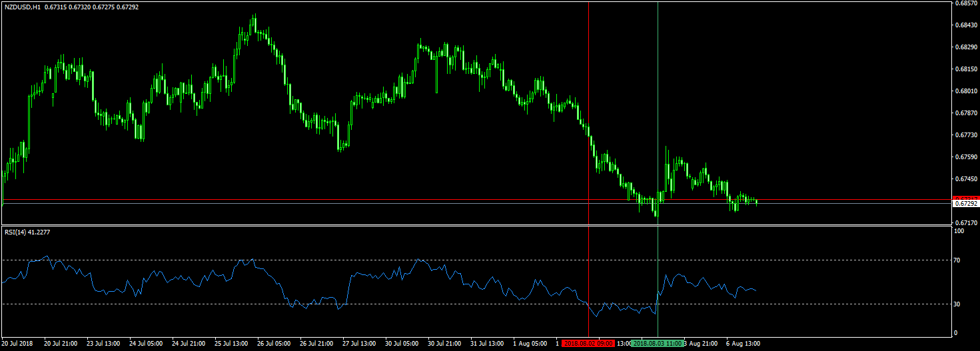Click the last candlestick on the chart

click(757, 201)
